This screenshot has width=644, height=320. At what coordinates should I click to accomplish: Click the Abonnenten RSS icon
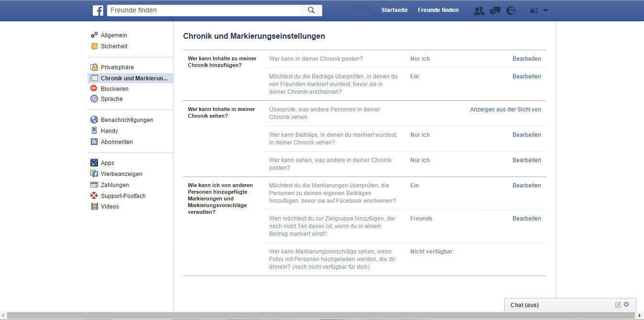(x=94, y=142)
